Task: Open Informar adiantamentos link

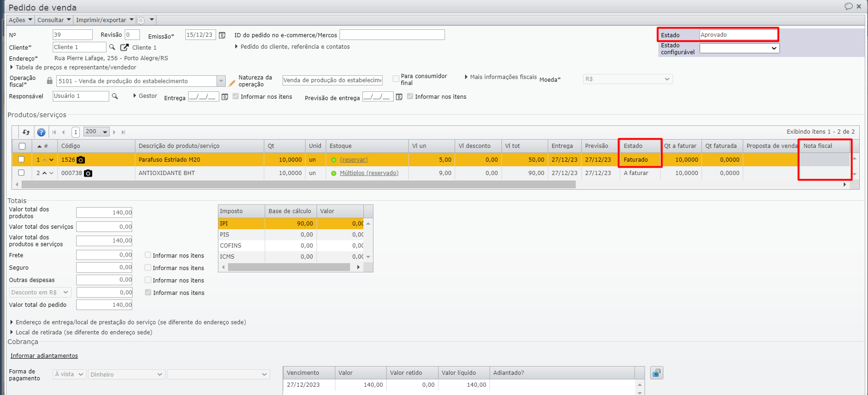Action: (x=44, y=356)
